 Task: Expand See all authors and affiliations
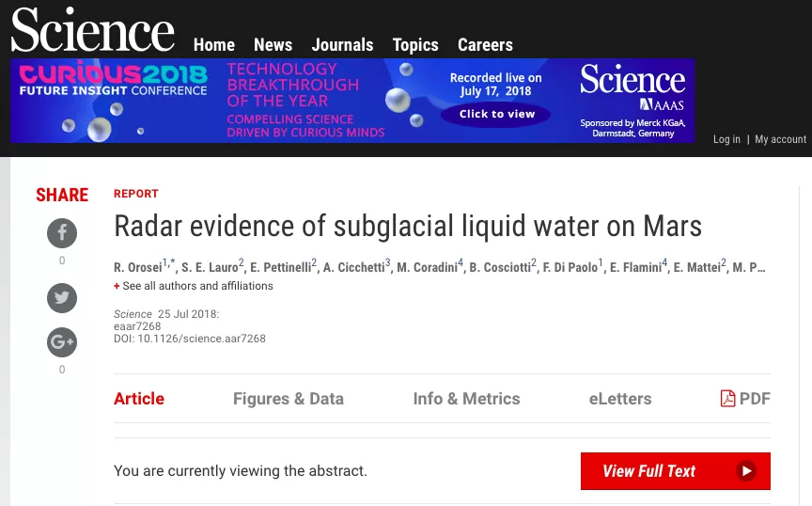pyautogui.click(x=194, y=286)
